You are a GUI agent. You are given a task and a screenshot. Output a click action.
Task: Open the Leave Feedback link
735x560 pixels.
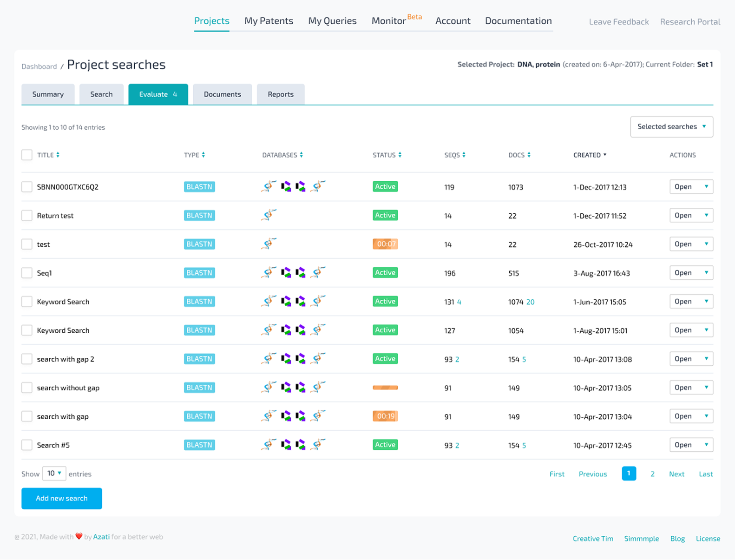[619, 22]
